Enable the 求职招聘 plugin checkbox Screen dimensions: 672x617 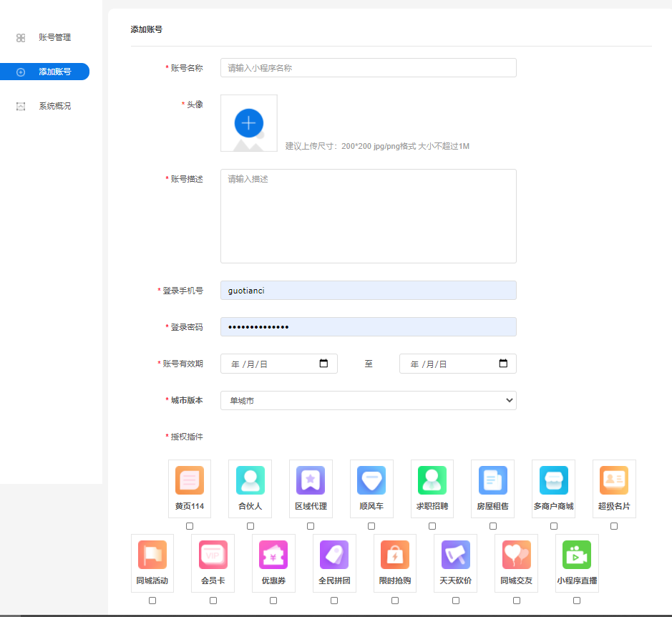pos(432,526)
